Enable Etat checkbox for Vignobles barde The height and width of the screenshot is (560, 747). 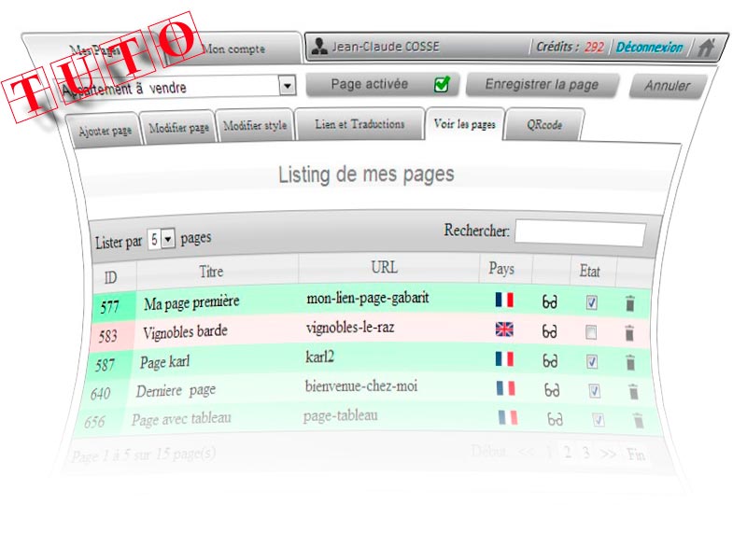click(591, 332)
